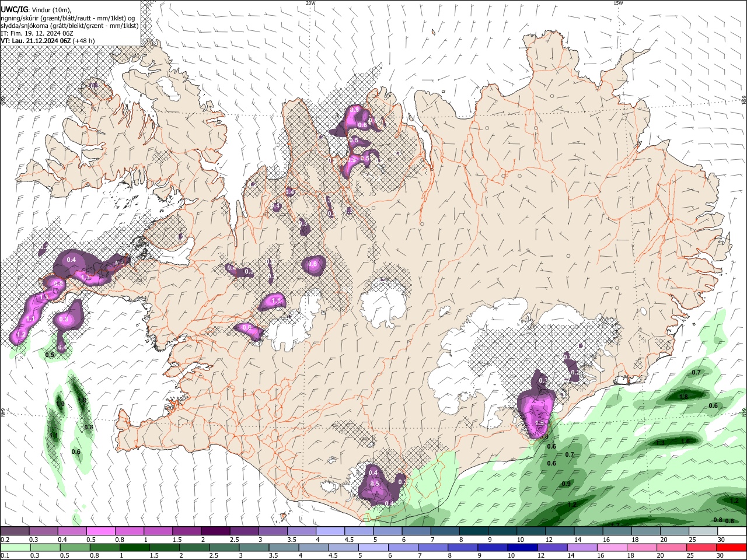
Task: Click the 'slydda/snjókoma' legend description line
Action: [x=69, y=26]
